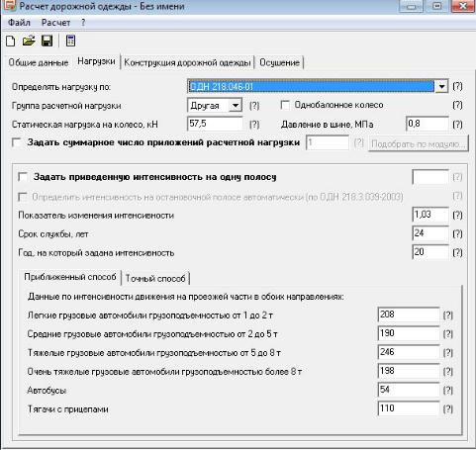476x450 pixels.
Task: Switch to Общие данные tab
Action: point(39,62)
